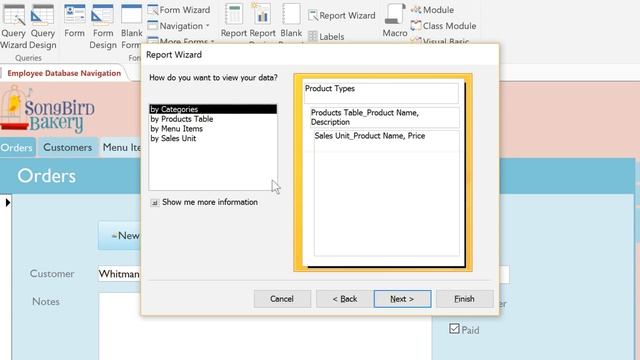The width and height of the screenshot is (640, 360).
Task: Cancel the Report Wizard
Action: [282, 299]
